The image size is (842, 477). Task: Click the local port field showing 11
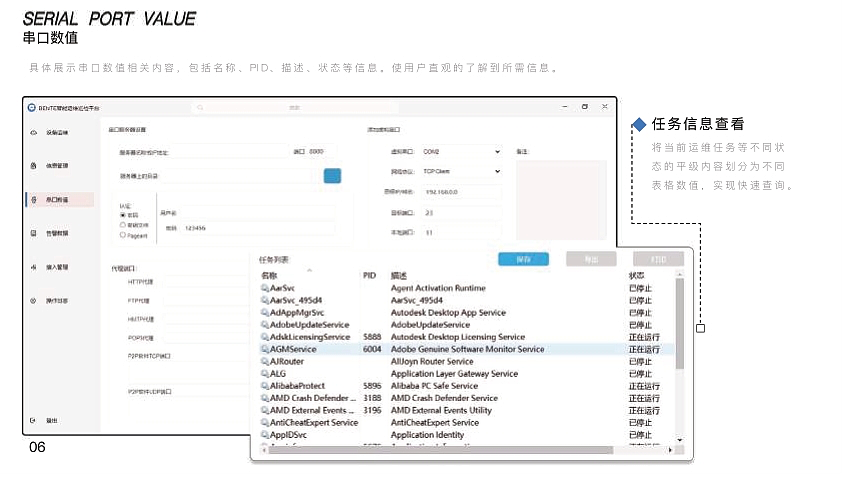(x=462, y=233)
